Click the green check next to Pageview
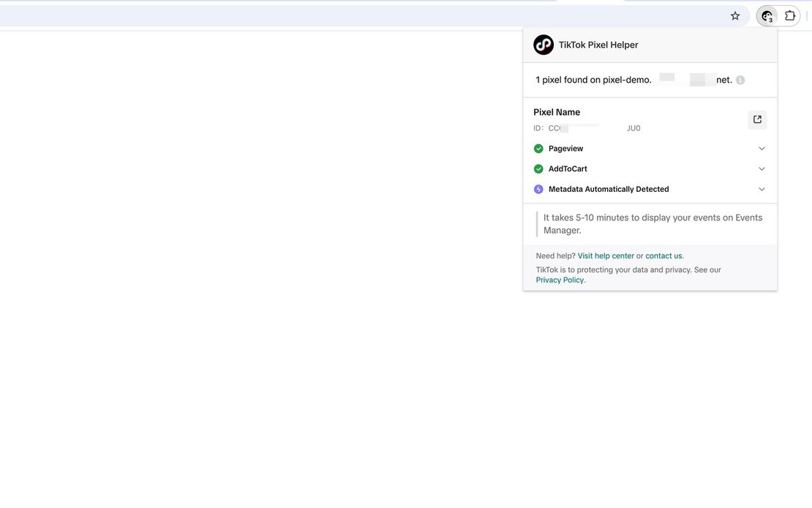 538,149
